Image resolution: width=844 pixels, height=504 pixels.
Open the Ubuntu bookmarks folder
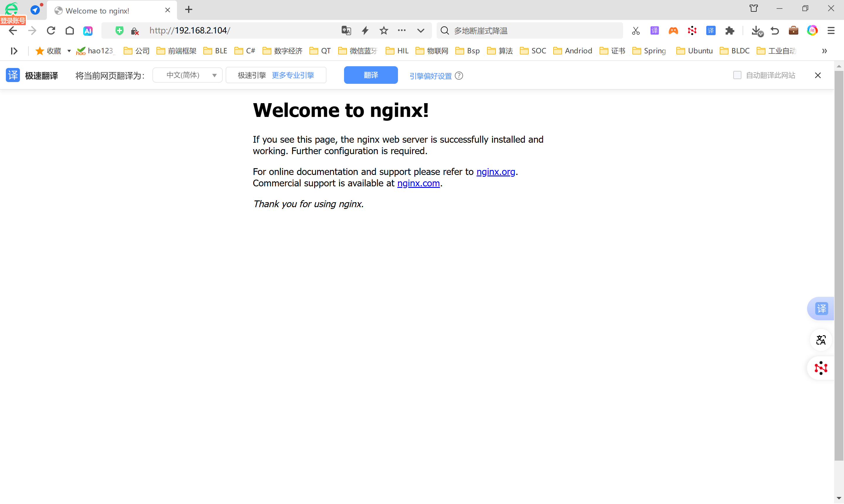[x=695, y=51]
